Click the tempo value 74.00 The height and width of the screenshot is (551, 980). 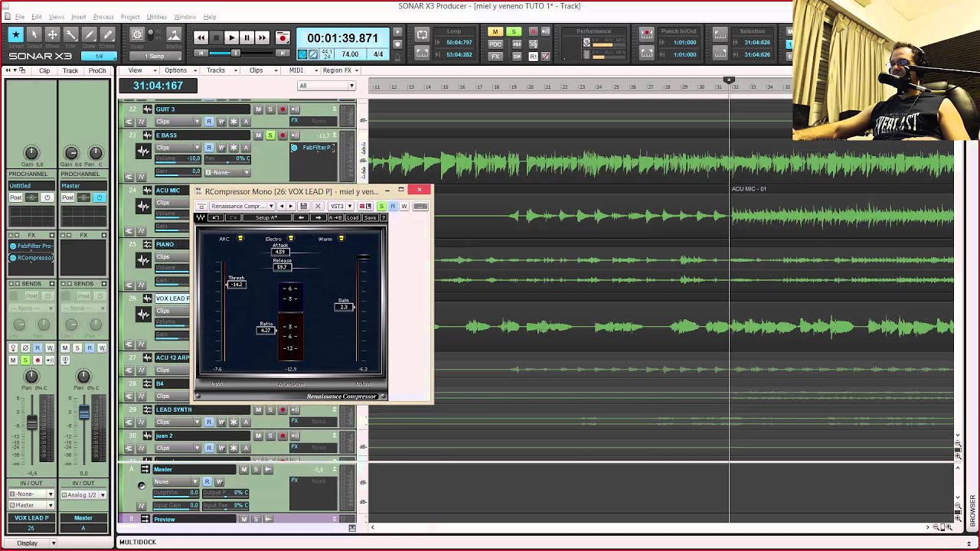tap(350, 55)
